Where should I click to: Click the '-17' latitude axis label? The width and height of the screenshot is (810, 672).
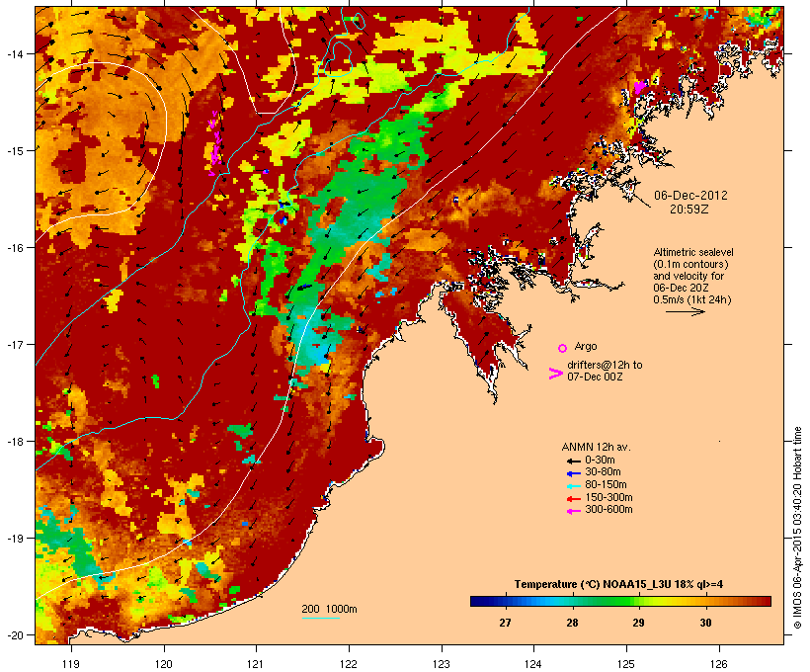click(x=14, y=344)
